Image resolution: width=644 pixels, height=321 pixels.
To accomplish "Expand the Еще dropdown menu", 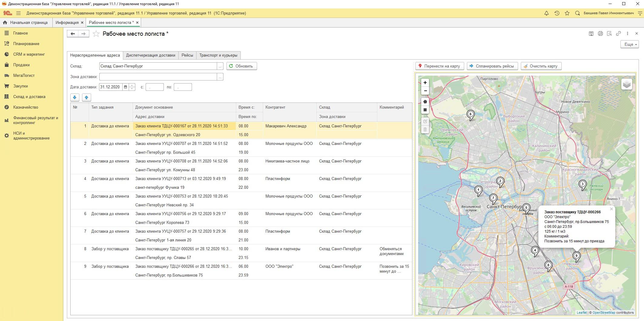I will pyautogui.click(x=629, y=44).
